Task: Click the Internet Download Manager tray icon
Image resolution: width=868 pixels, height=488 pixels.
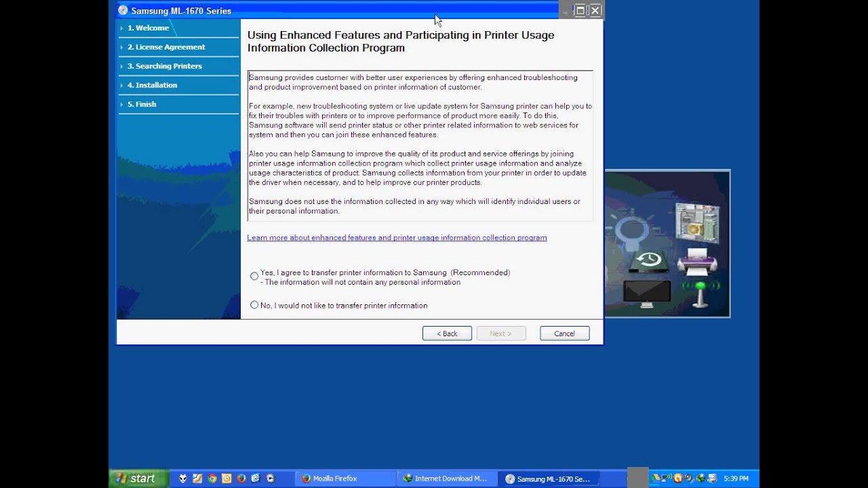Action: [x=701, y=478]
